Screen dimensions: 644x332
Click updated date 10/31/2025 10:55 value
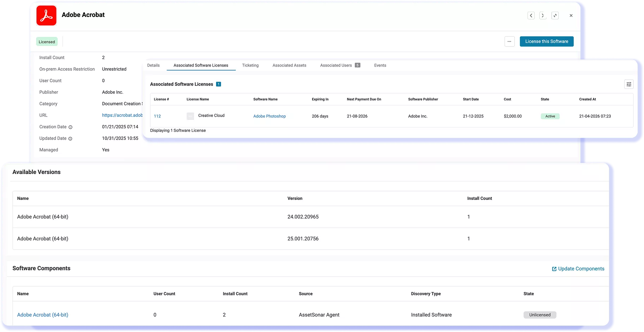120,139
